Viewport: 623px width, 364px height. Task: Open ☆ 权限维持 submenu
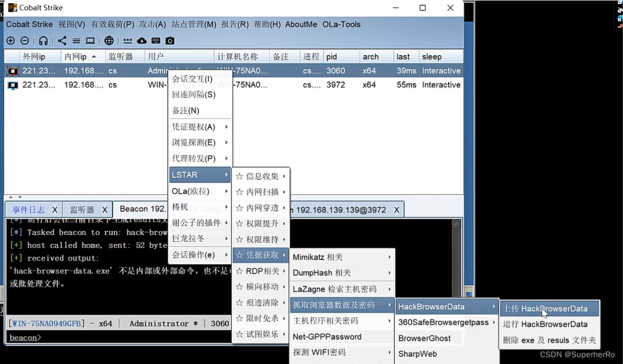click(x=261, y=240)
